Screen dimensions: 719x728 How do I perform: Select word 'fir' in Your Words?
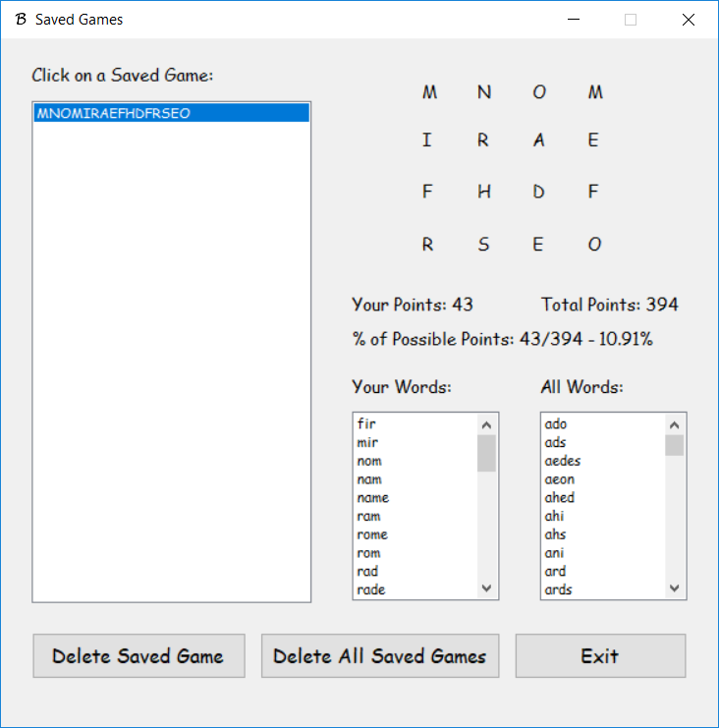(x=367, y=424)
